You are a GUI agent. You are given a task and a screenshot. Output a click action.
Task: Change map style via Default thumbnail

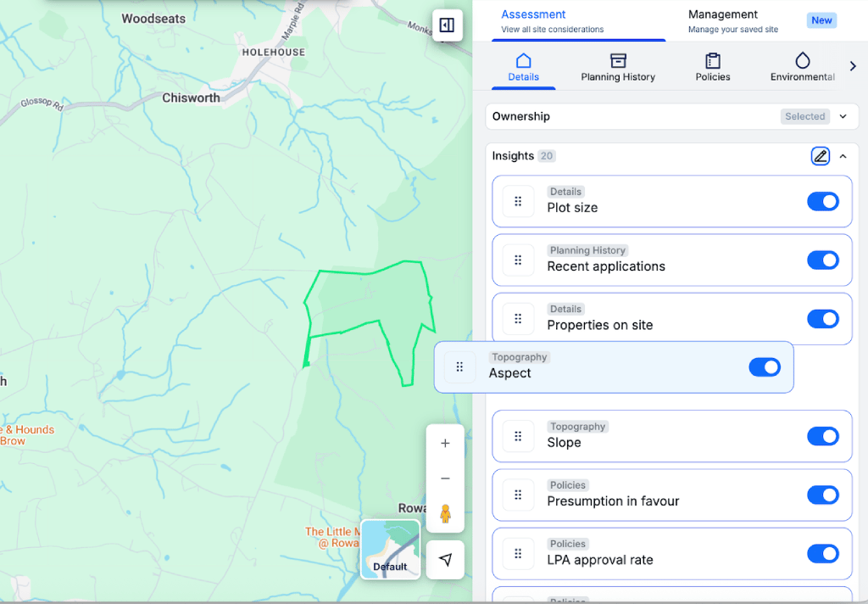tap(390, 549)
